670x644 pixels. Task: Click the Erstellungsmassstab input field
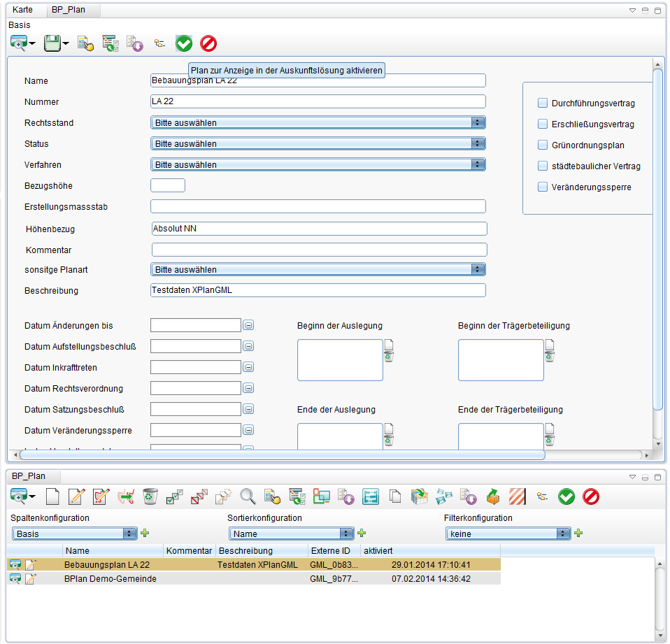pyautogui.click(x=318, y=206)
